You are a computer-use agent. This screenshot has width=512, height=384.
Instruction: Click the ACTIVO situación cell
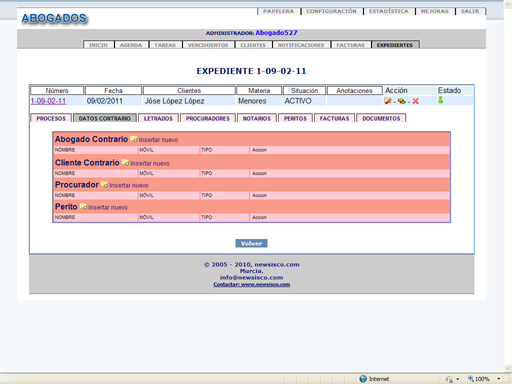298,101
